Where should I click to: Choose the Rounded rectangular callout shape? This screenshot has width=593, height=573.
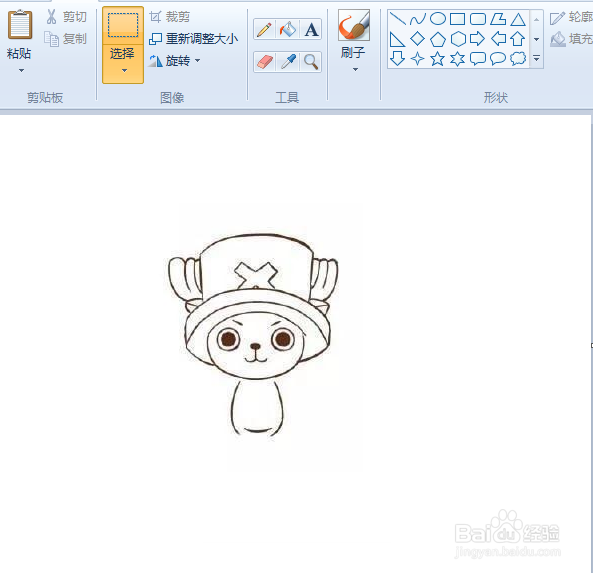coord(478,59)
